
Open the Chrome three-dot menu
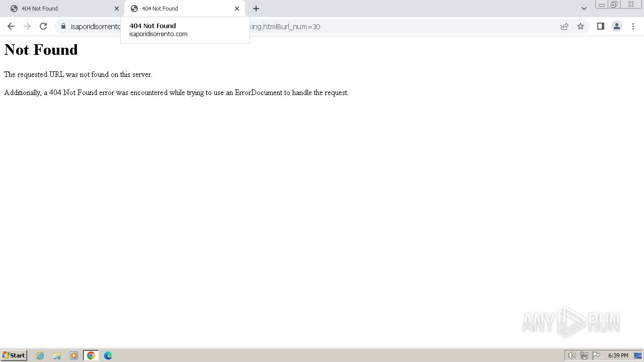pyautogui.click(x=633, y=26)
